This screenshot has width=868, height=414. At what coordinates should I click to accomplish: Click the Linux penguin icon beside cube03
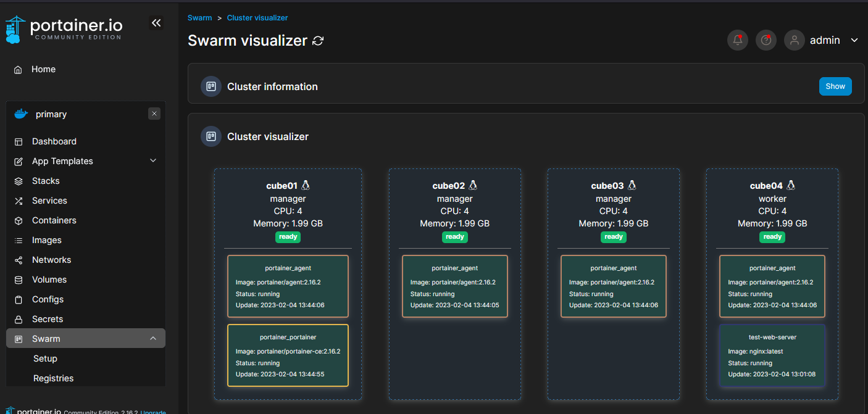click(632, 185)
